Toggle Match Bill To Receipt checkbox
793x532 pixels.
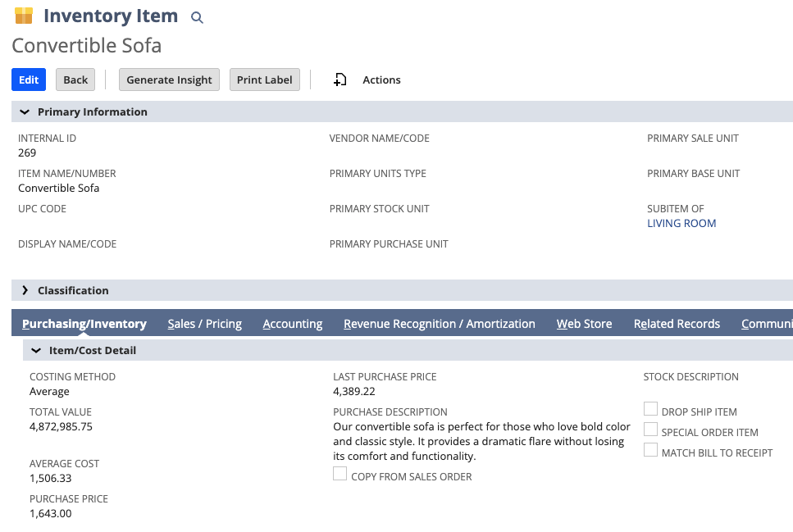pos(650,449)
